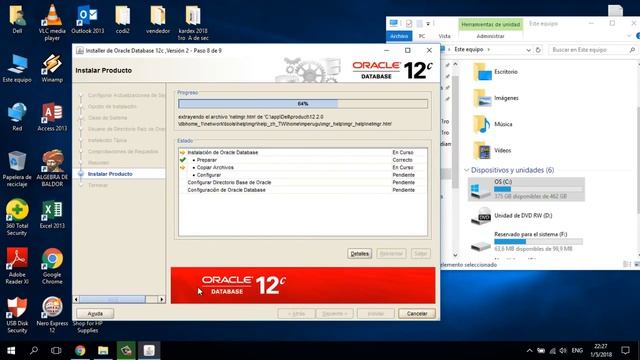Open ALGEBRA DE BALDOR desktop icon
The image size is (640, 360).
[x=52, y=168]
